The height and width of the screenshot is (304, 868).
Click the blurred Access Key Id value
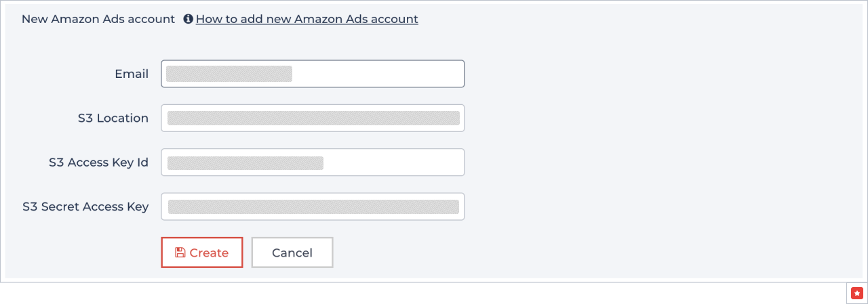[x=245, y=162]
